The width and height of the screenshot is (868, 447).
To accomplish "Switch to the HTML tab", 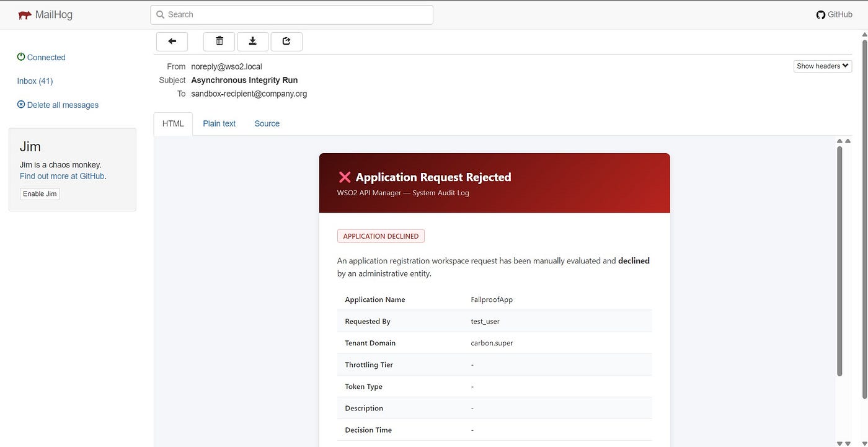I will 173,123.
